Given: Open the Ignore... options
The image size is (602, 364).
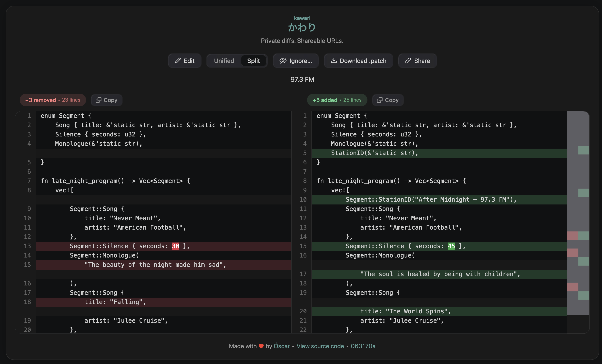Looking at the screenshot, I should (296, 61).
